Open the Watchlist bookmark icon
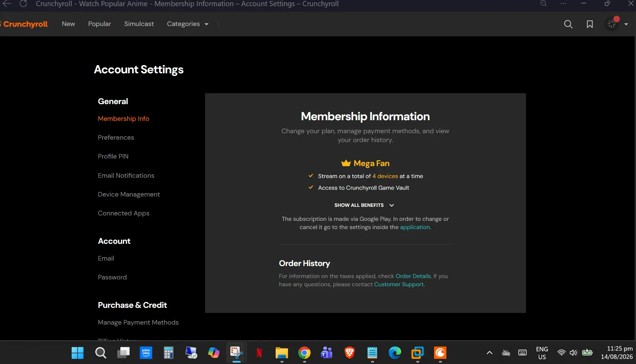Screen dimensions: 636x364 [590, 24]
